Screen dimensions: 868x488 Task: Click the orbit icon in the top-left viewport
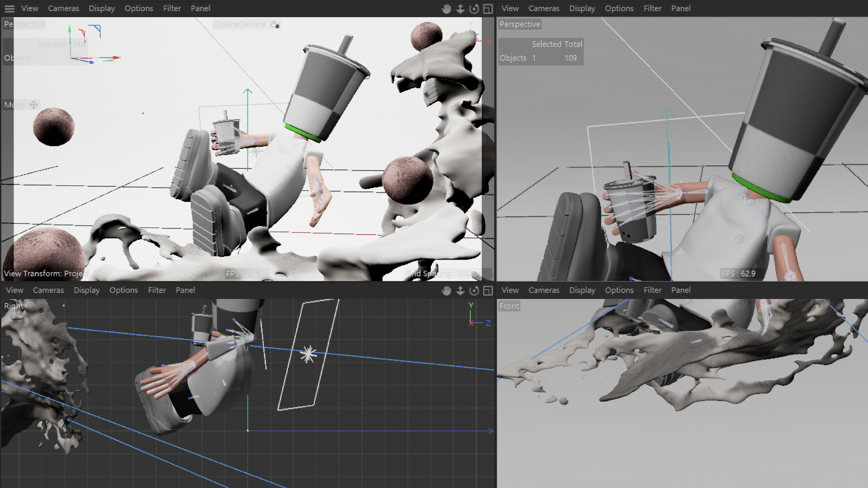474,9
